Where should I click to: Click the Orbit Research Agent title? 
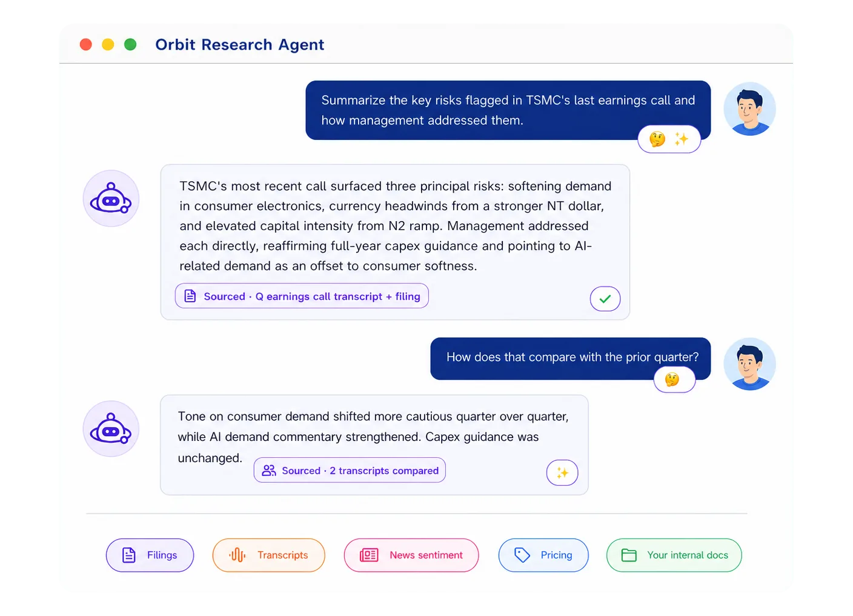(239, 45)
